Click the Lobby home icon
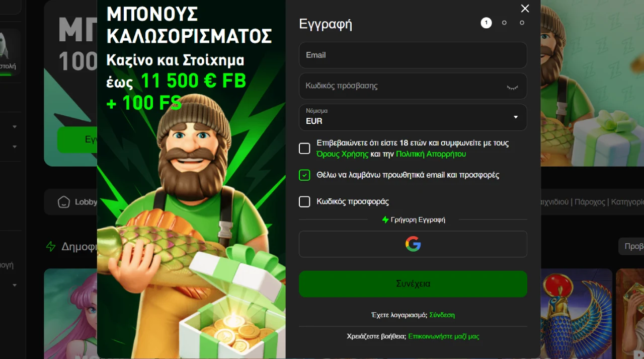644x359 pixels. point(64,202)
